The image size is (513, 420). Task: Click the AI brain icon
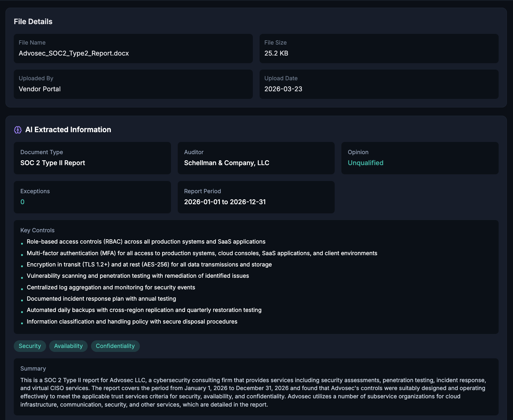pyautogui.click(x=18, y=130)
